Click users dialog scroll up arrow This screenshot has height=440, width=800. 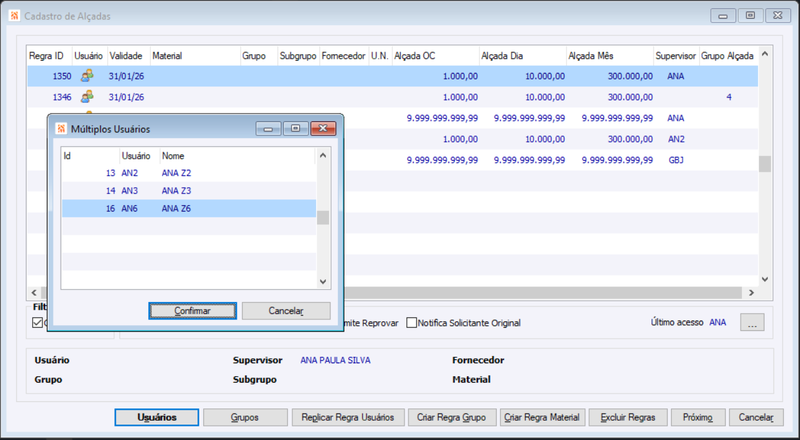(x=322, y=155)
